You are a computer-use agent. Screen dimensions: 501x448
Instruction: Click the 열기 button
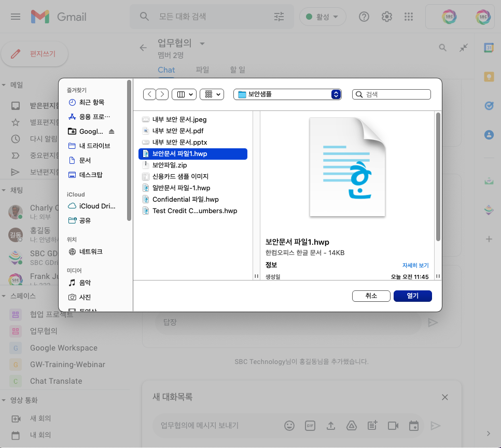coord(412,296)
